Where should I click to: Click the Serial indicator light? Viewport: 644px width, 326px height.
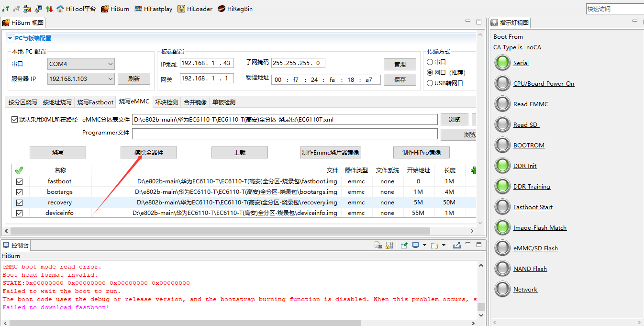(502, 63)
